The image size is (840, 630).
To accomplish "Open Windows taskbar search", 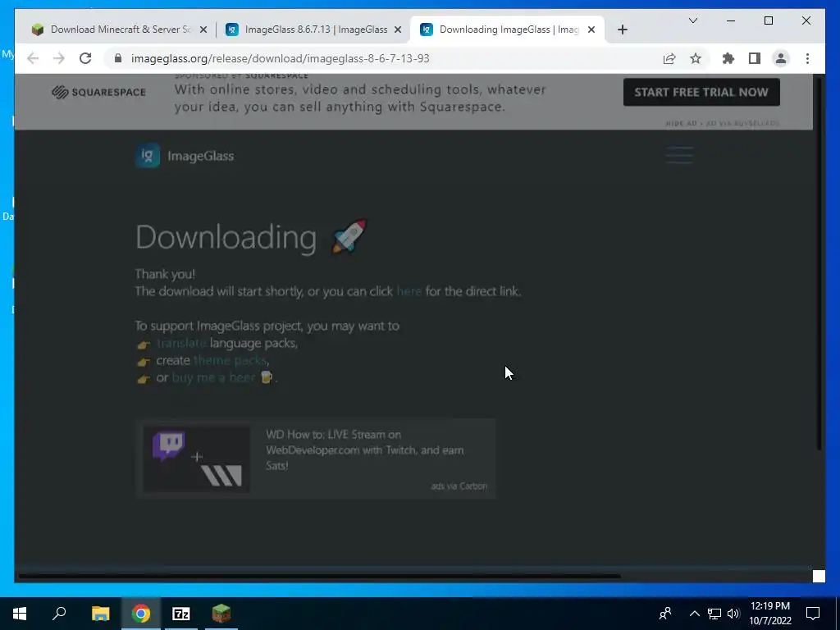I will 59,614.
